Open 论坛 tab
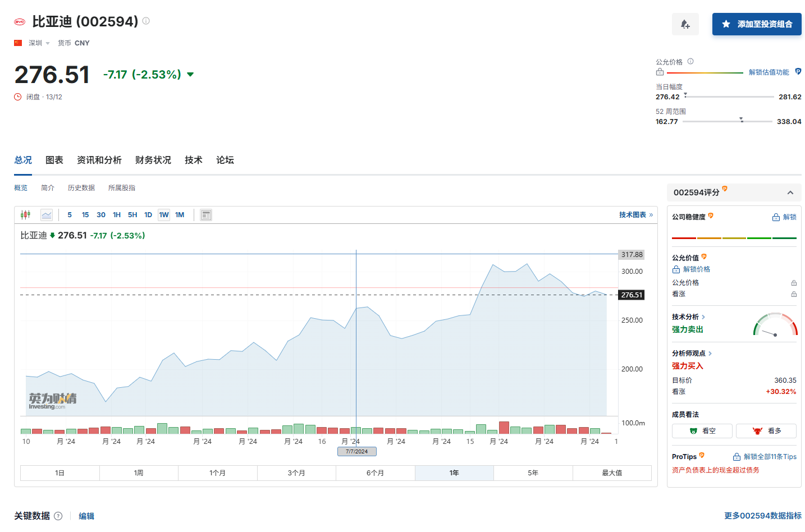This screenshot has height=532, width=805. 225,160
